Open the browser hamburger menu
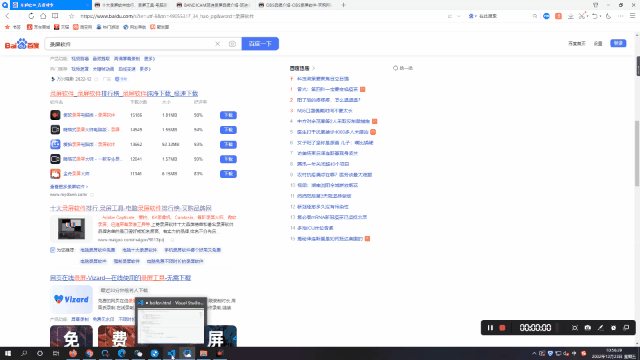This screenshot has height=360, width=640. 632,16
